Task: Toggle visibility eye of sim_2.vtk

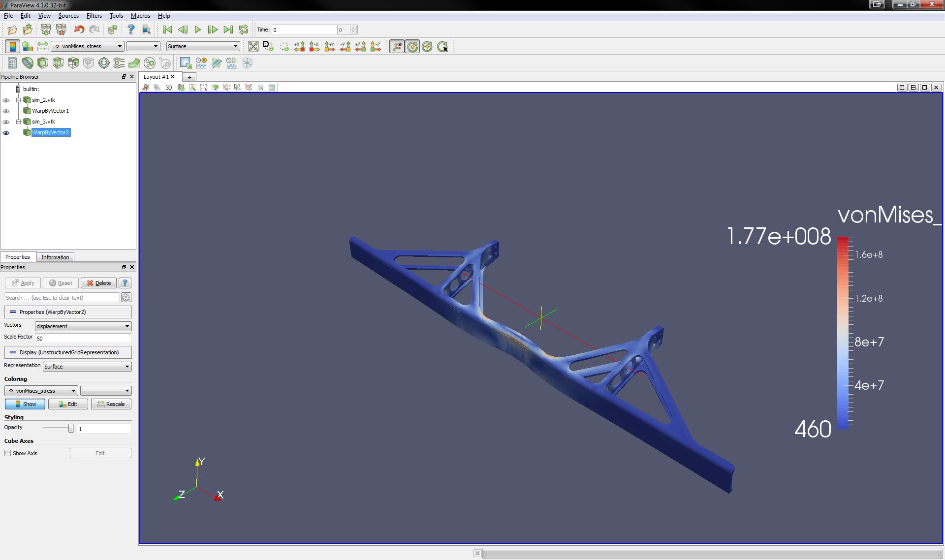Action: pos(6,100)
